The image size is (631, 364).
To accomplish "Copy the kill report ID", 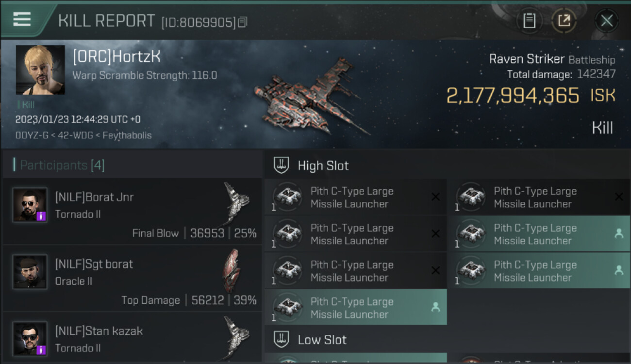I will 243,22.
